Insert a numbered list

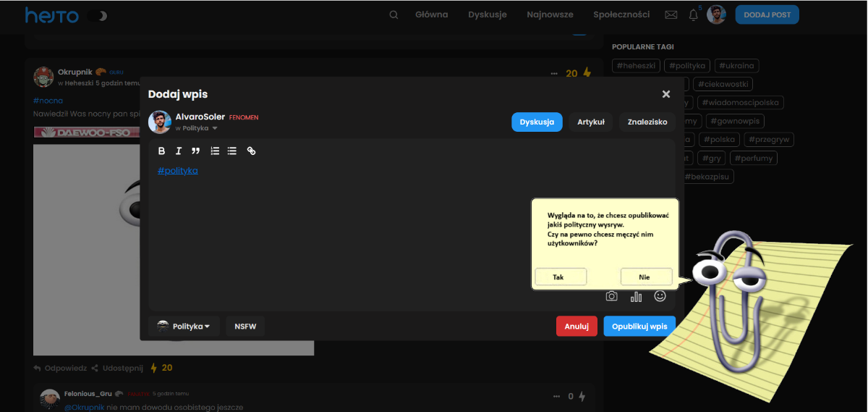click(x=215, y=151)
